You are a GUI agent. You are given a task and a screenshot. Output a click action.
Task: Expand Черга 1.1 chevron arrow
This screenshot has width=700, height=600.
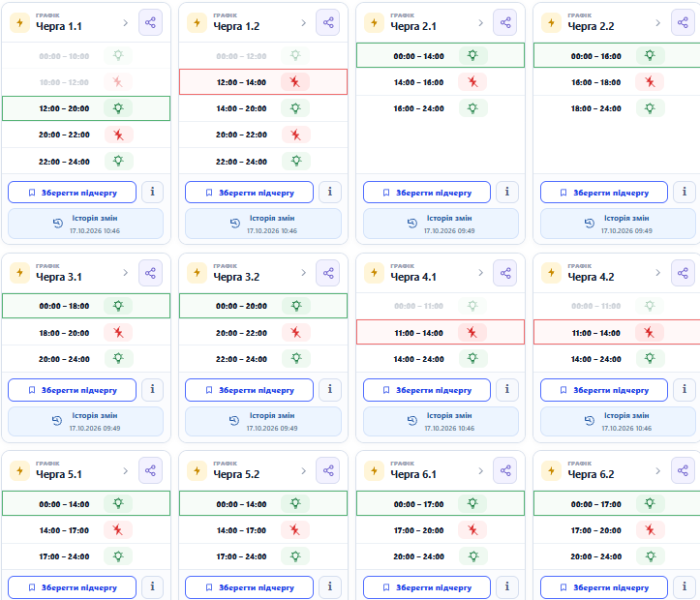click(126, 23)
